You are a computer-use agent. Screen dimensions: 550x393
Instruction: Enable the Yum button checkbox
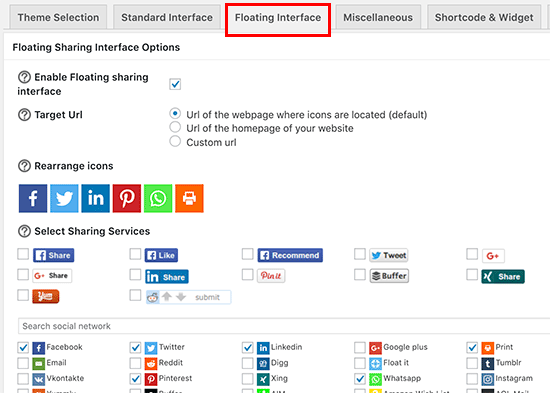[x=23, y=295]
